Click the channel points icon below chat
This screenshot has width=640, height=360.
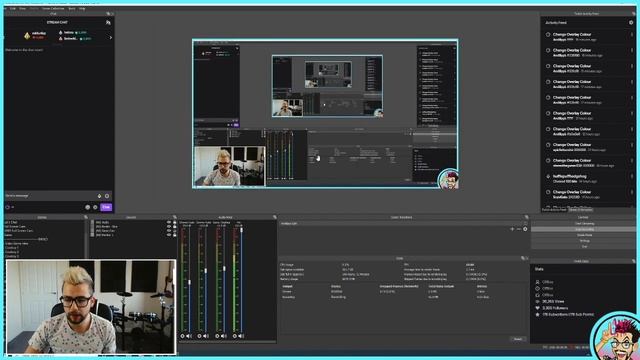click(x=7, y=207)
